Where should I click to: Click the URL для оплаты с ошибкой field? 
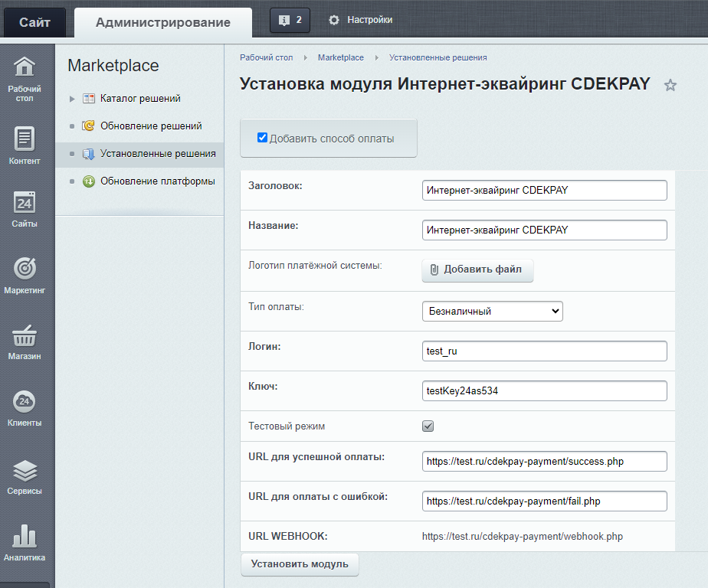545,501
